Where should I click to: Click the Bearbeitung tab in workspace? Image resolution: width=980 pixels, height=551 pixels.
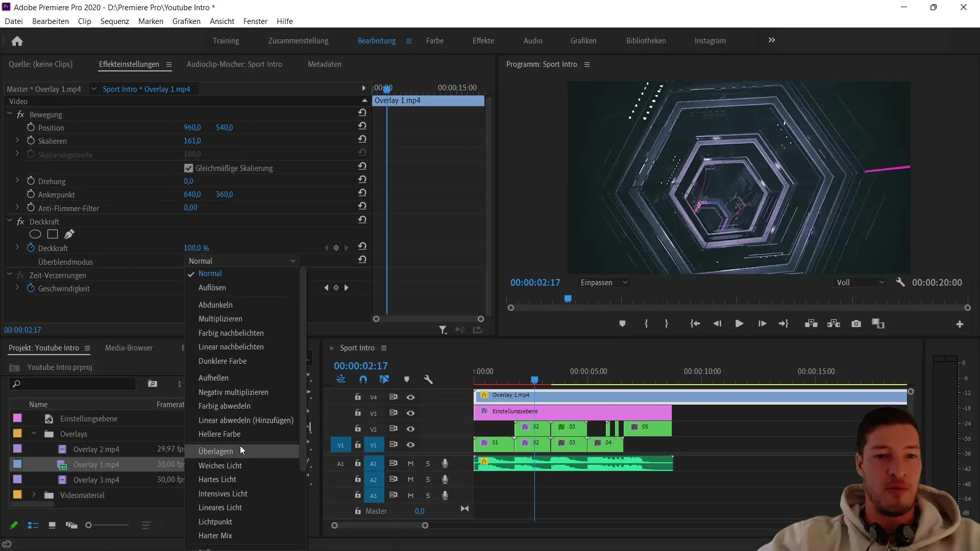(x=376, y=40)
